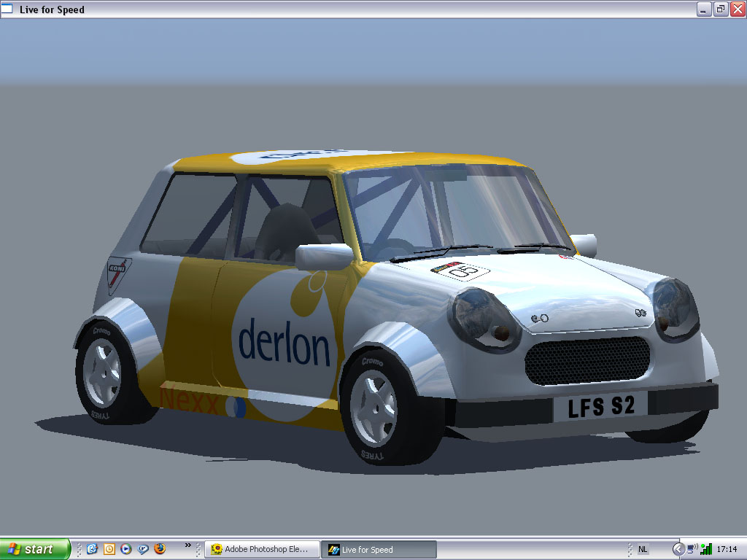Open the orange clock quick launch icon

pyautogui.click(x=109, y=549)
